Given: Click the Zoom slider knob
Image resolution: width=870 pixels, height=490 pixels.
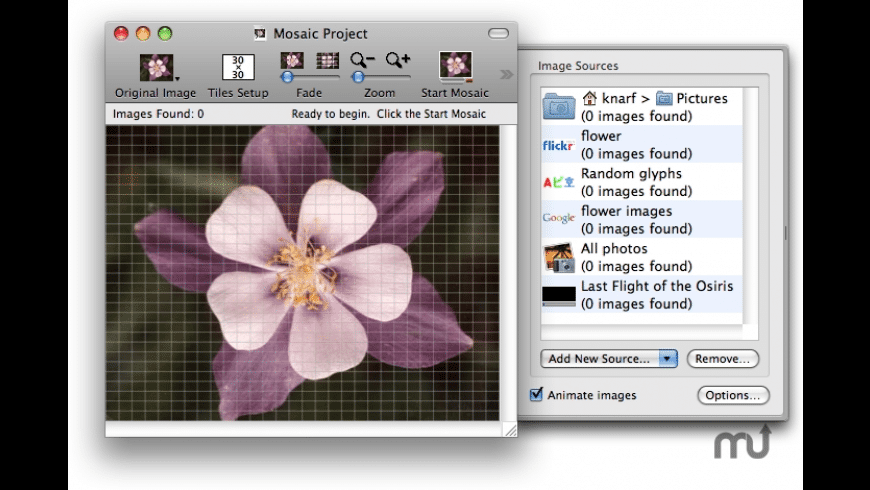Looking at the screenshot, I should click(x=358, y=77).
